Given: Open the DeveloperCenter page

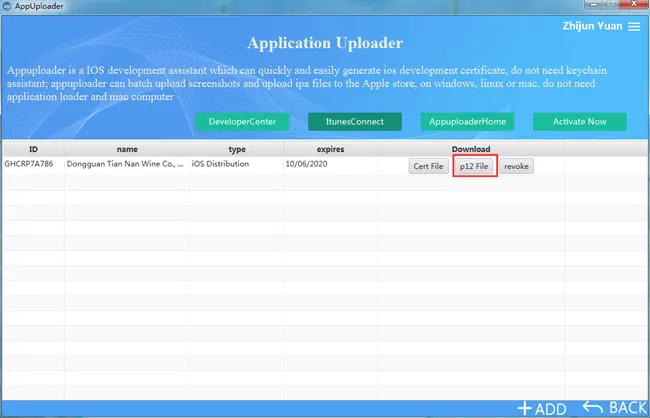Looking at the screenshot, I should [243, 122].
